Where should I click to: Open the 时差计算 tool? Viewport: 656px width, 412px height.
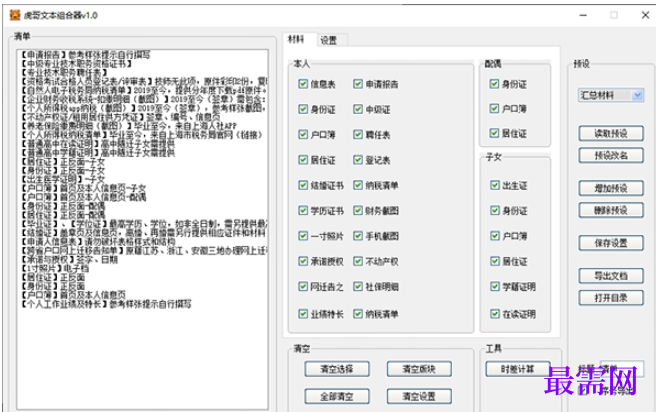tap(518, 369)
